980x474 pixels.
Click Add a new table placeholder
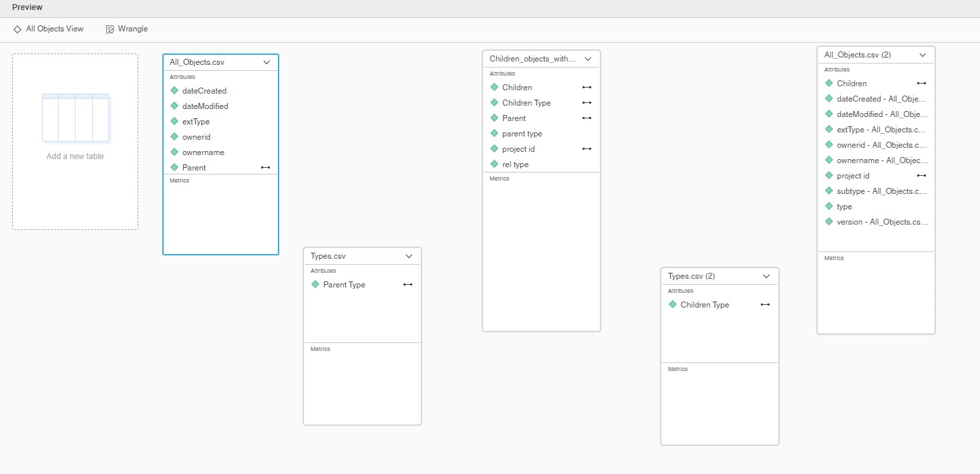75,142
